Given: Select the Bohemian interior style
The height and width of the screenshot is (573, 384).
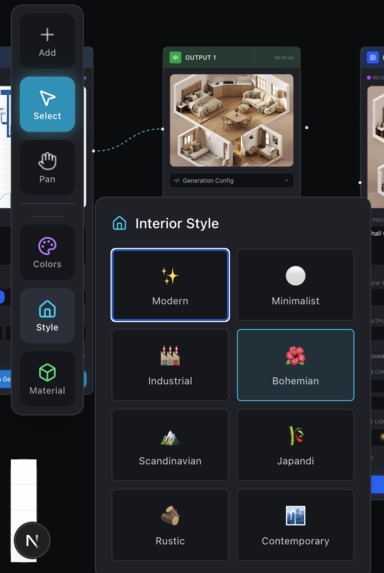Looking at the screenshot, I should pyautogui.click(x=296, y=365).
